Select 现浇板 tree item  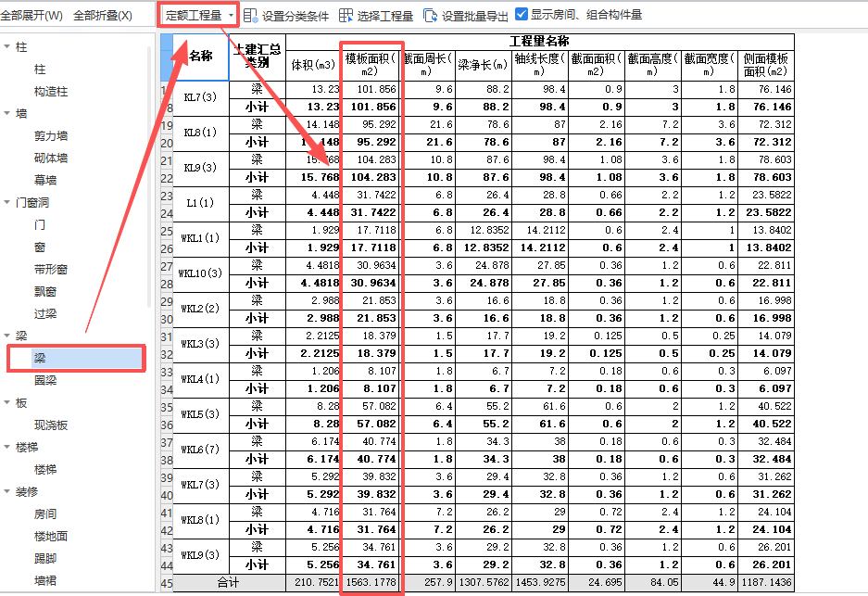(x=51, y=425)
